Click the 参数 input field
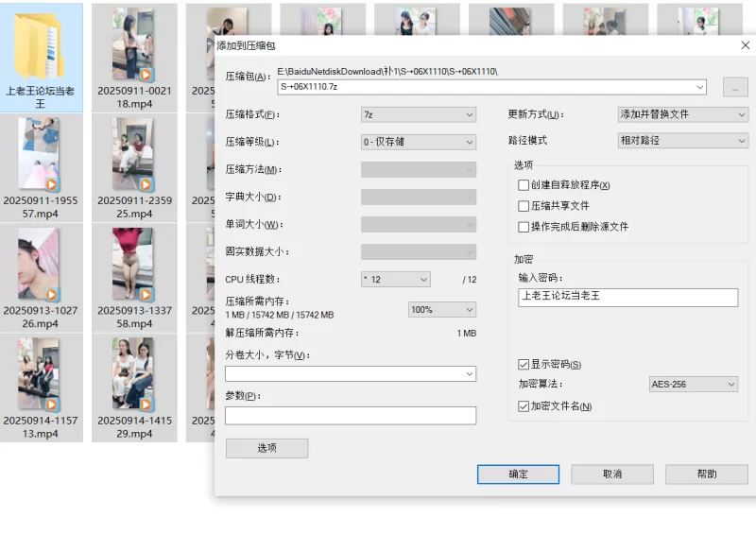756x551 pixels. [351, 416]
